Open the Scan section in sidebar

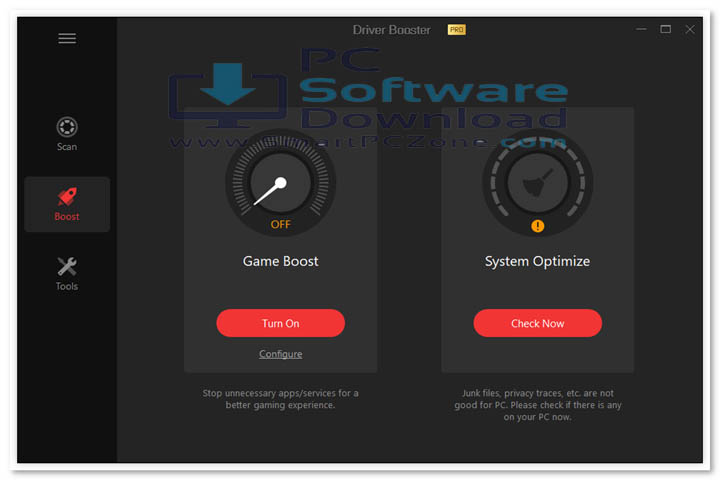pyautogui.click(x=67, y=134)
